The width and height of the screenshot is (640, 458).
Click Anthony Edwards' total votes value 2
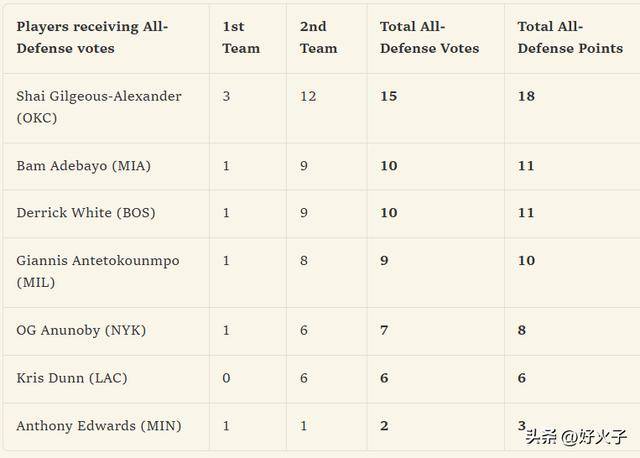(x=384, y=426)
